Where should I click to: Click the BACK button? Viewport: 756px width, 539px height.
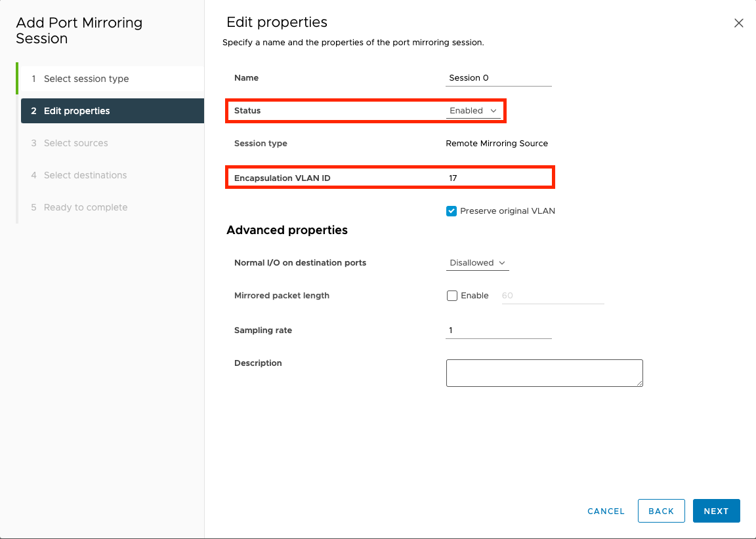(x=661, y=511)
